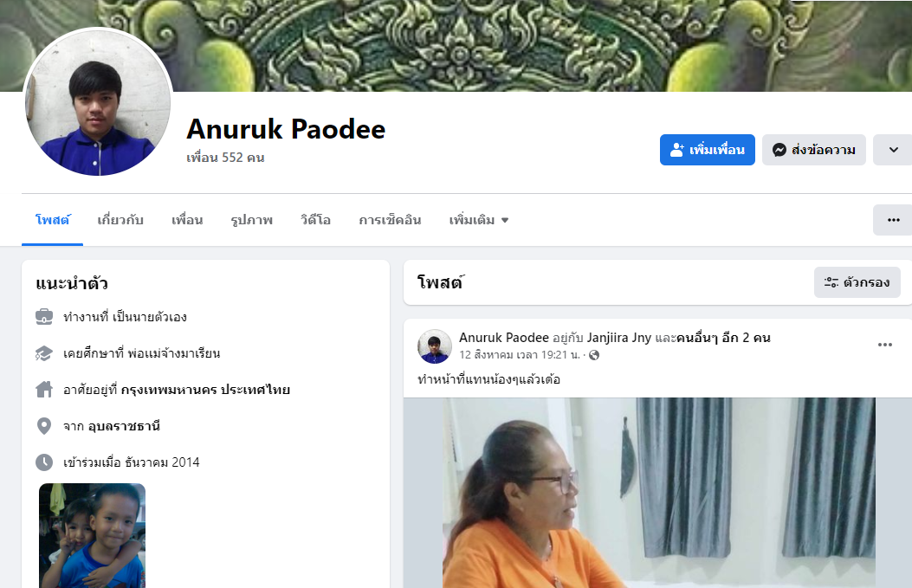Switch to the เกี่ยวกับ tab

(120, 221)
